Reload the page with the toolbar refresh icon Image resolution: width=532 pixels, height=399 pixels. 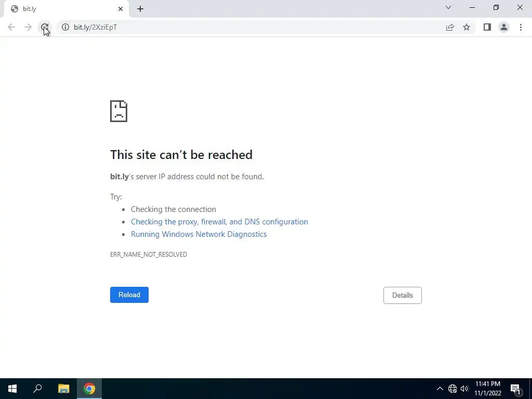click(x=45, y=27)
